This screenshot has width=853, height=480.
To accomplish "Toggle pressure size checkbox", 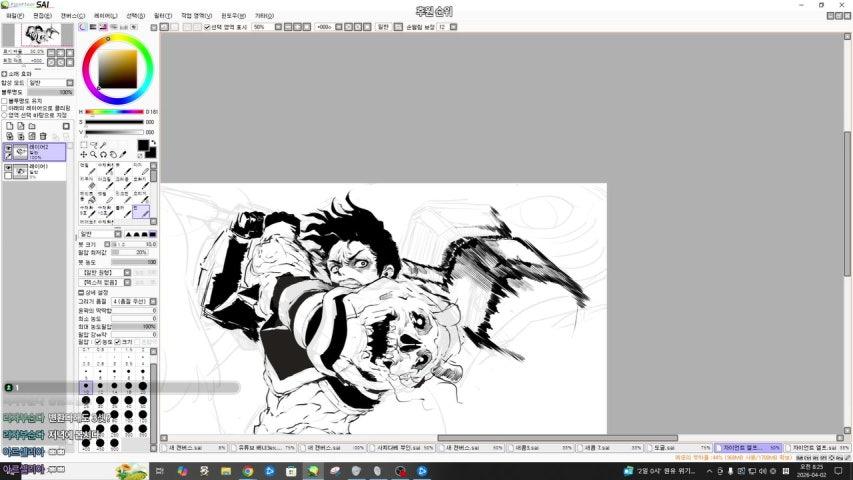I will 118,342.
